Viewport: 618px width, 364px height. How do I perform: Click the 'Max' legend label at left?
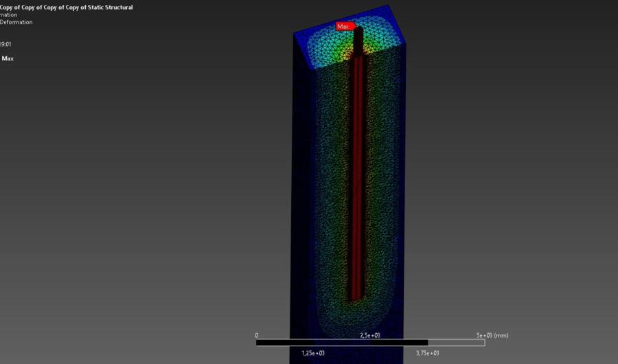(x=8, y=58)
